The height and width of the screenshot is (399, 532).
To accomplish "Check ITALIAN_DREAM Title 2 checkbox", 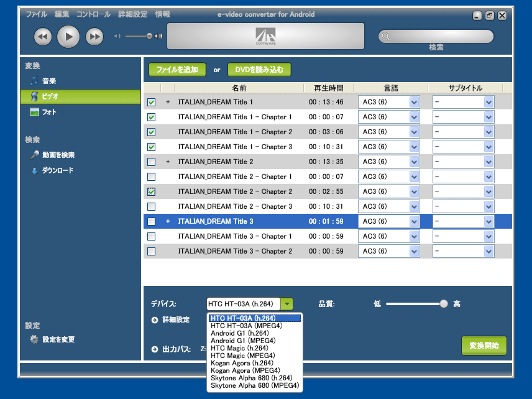I will click(x=151, y=162).
